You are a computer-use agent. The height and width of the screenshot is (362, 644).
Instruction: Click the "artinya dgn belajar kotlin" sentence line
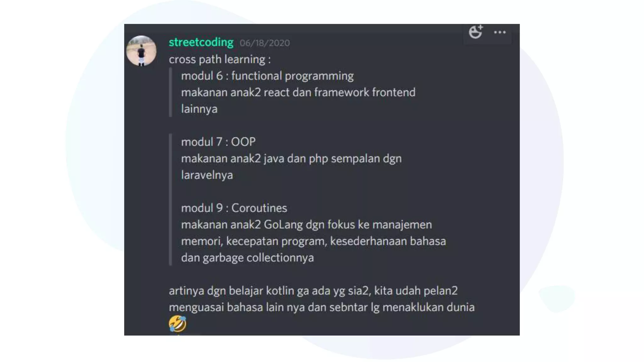(313, 291)
